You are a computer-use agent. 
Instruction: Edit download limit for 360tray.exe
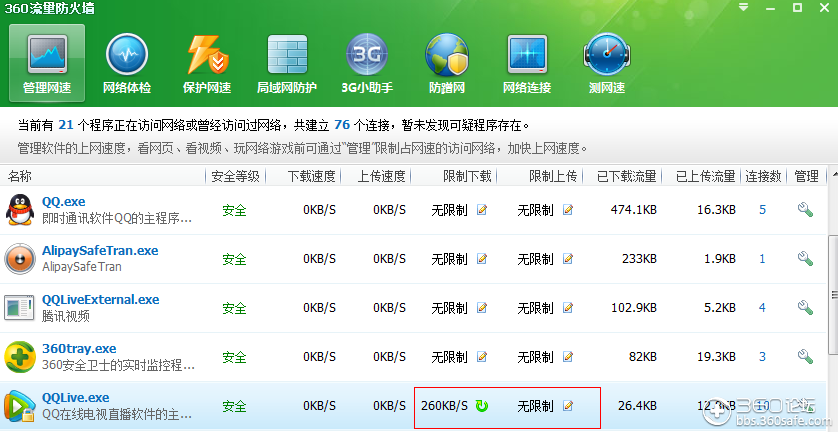click(x=482, y=356)
